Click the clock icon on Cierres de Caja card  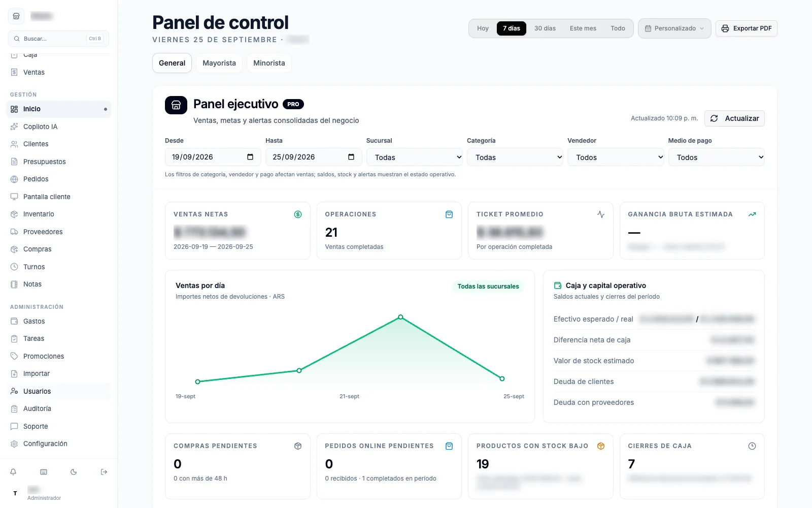tap(752, 446)
